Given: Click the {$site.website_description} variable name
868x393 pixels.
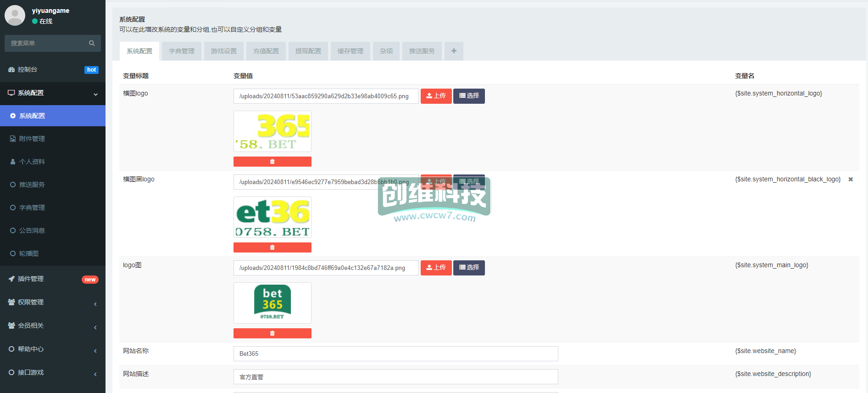Looking at the screenshot, I should (x=773, y=374).
